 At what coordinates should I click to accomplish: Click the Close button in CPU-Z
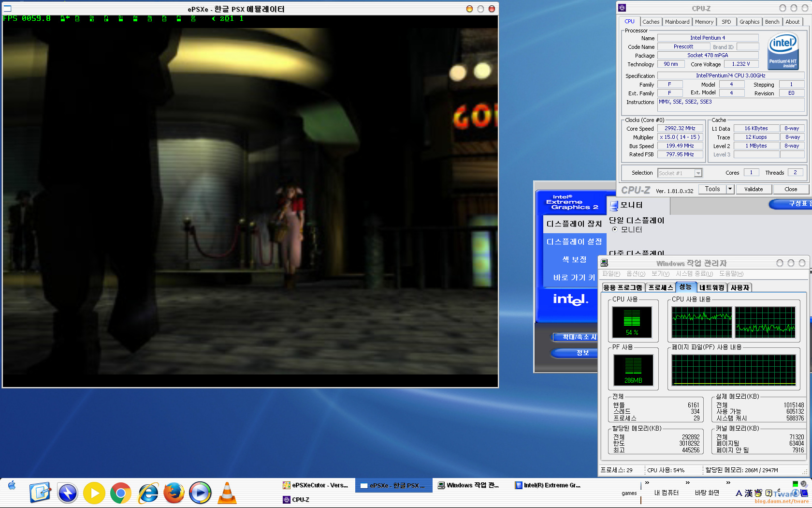(x=791, y=189)
